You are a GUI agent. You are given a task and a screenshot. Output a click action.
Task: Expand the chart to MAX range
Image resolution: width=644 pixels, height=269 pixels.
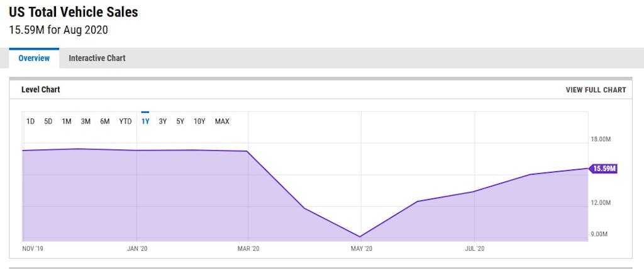[222, 122]
